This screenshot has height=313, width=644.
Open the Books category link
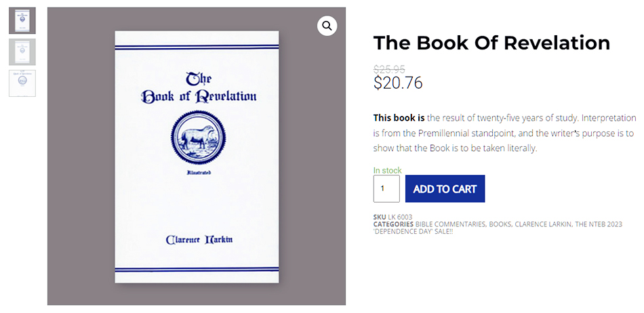tap(500, 224)
